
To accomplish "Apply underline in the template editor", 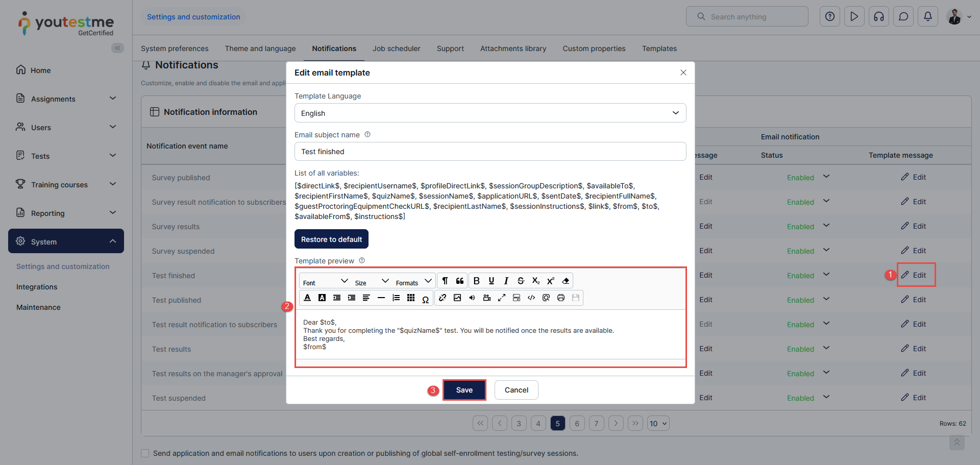I will point(491,281).
